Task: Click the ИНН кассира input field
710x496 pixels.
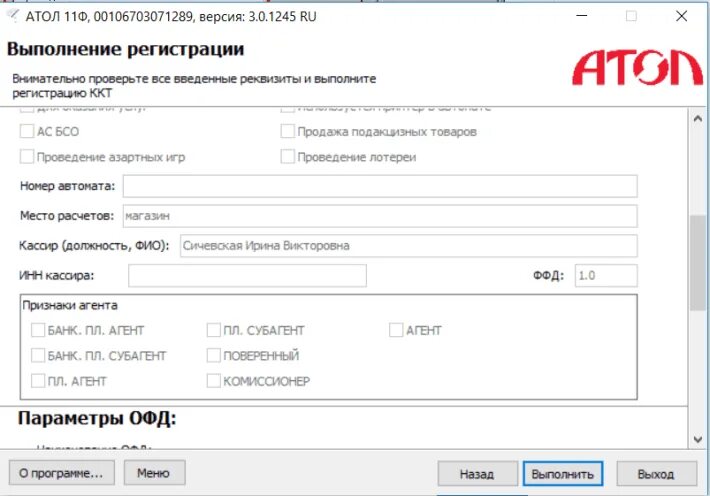Action: [x=247, y=275]
